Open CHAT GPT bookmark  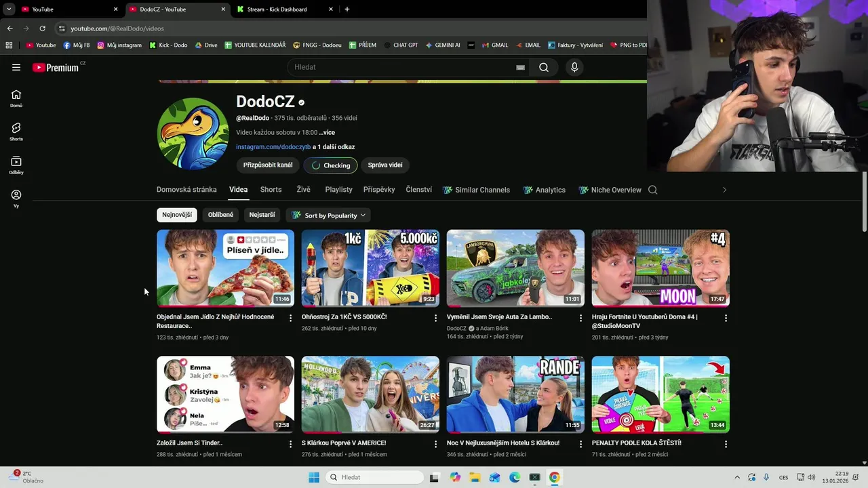401,45
